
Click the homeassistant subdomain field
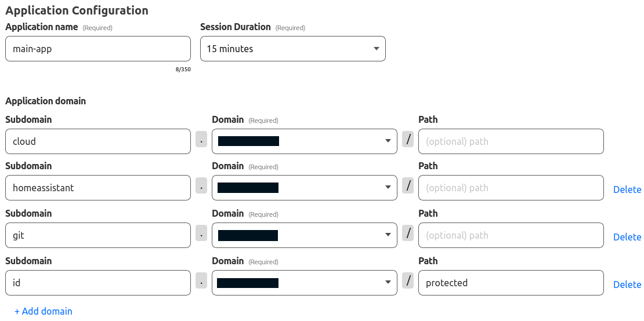pyautogui.click(x=97, y=188)
